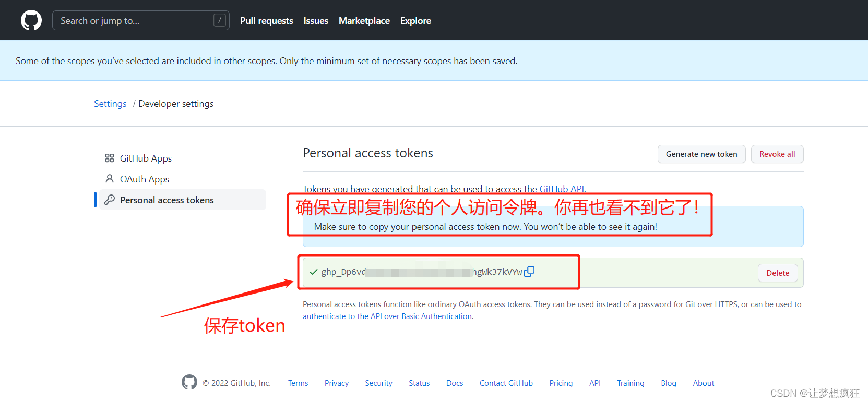Click the OAuth Apps person icon

coord(109,179)
